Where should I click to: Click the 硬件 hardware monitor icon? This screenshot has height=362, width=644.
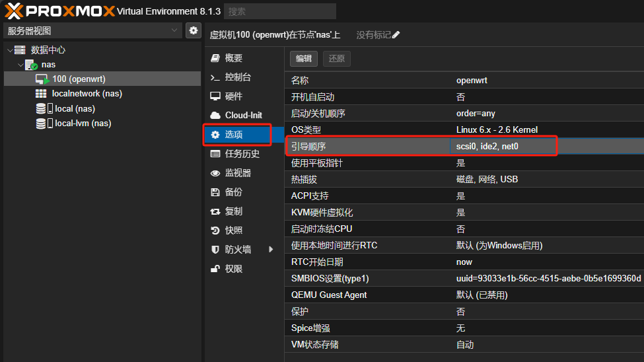tap(215, 96)
